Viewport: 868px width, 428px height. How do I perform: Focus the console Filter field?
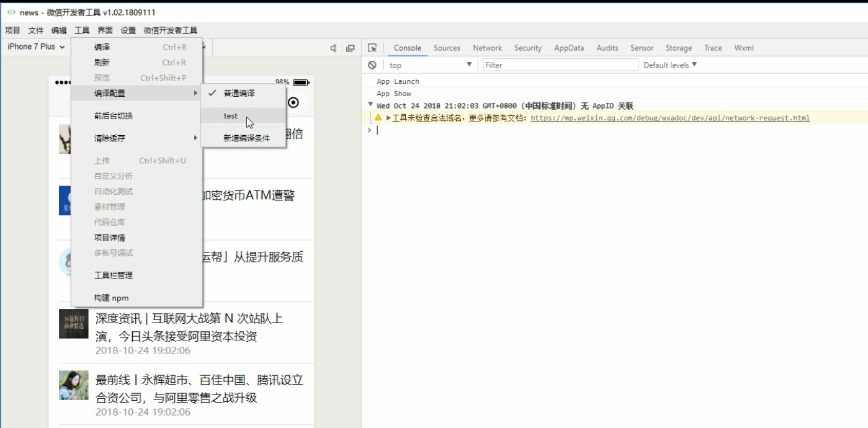(560, 65)
